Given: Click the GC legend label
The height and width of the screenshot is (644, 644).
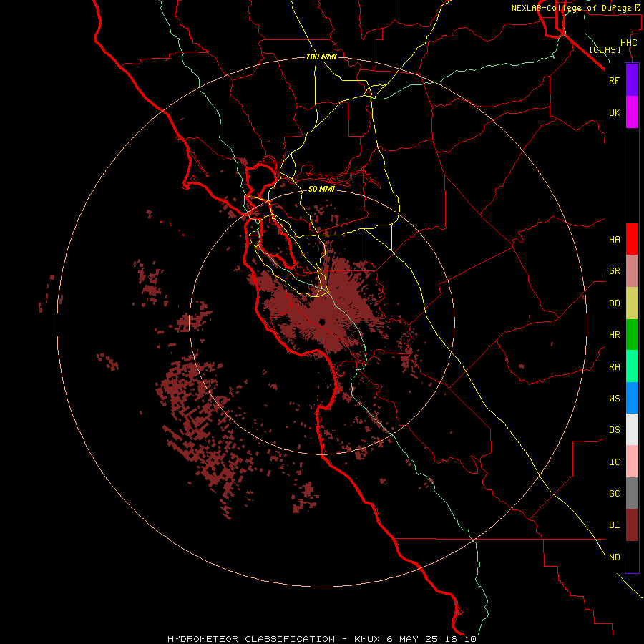Looking at the screenshot, I should pos(614,493).
